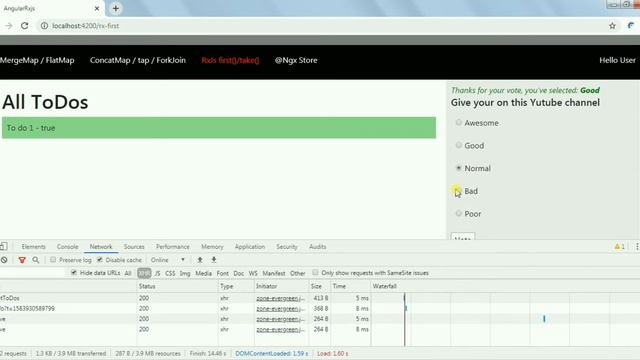The width and height of the screenshot is (640, 360).
Task: Toggle the network filter funnel icon
Action: click(22, 260)
